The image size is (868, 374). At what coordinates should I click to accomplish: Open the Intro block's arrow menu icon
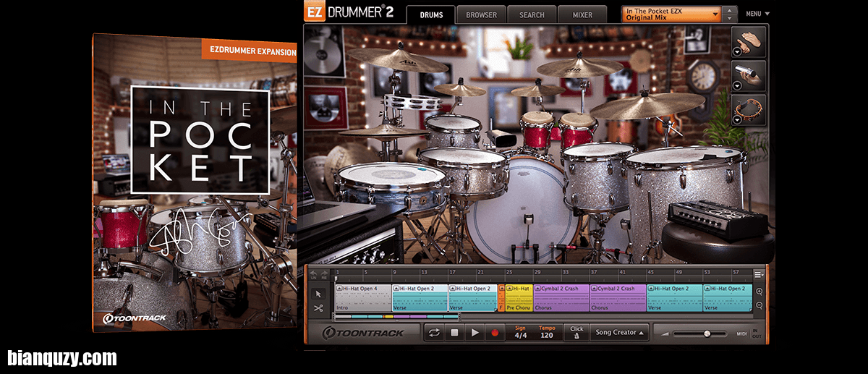[339, 289]
